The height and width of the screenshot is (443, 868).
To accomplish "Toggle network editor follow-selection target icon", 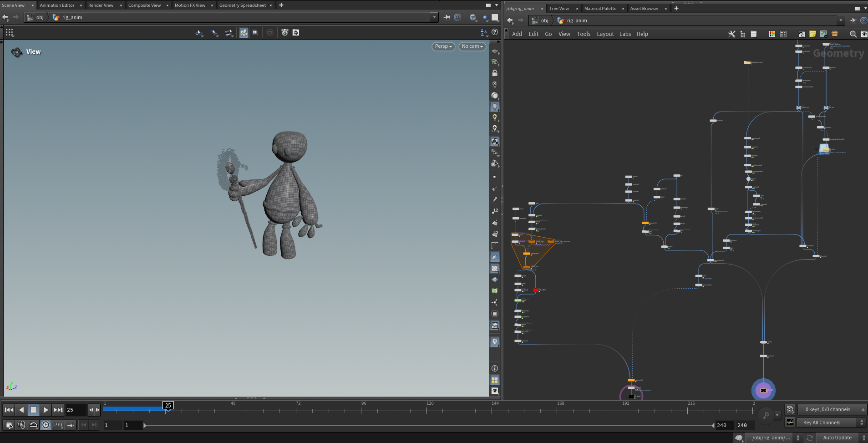I will pyautogui.click(x=864, y=20).
